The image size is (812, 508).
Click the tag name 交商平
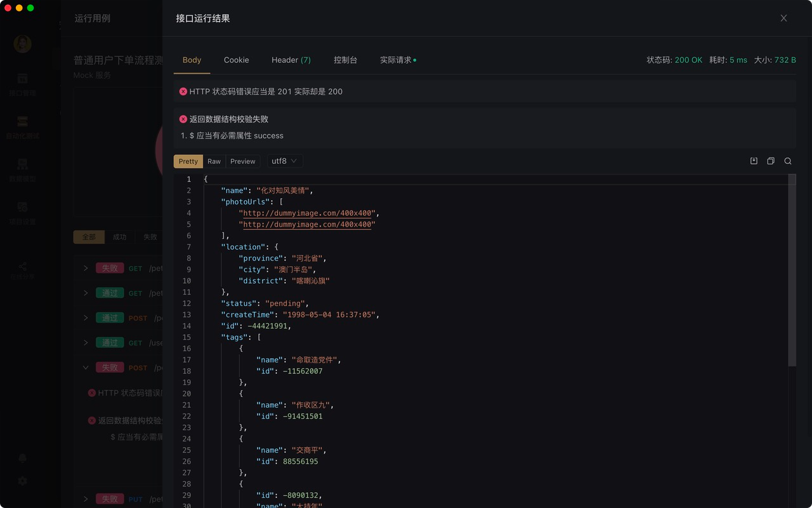(306, 450)
